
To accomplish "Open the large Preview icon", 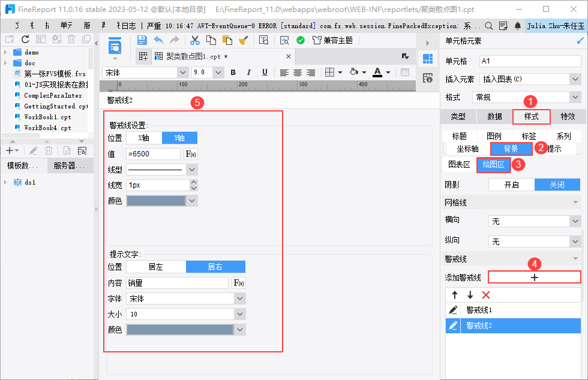I will coord(115,47).
